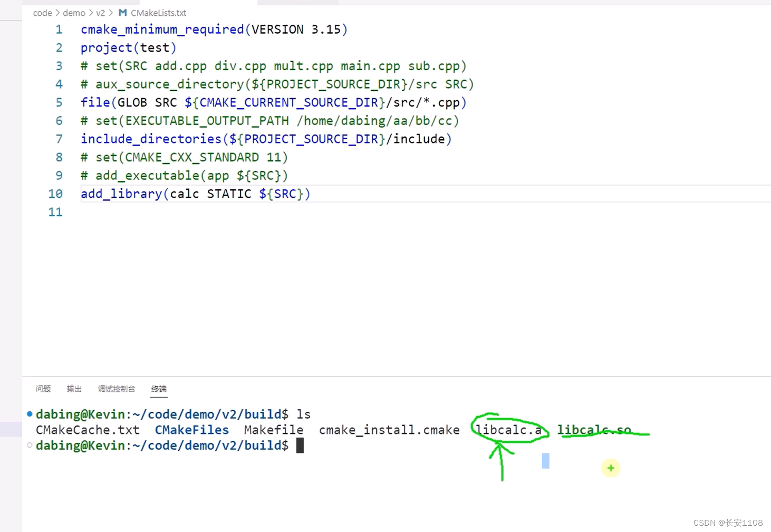Open the 'code' breadcrumb folder

click(42, 13)
